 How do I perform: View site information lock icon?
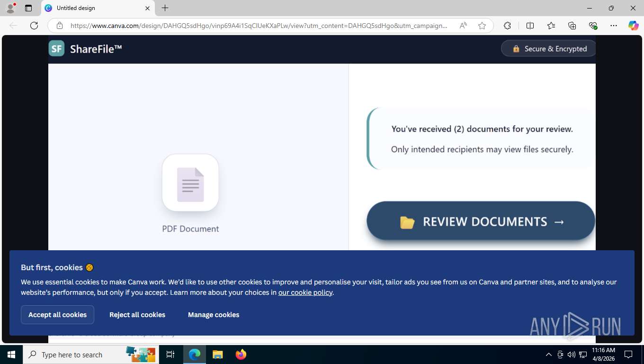click(59, 26)
